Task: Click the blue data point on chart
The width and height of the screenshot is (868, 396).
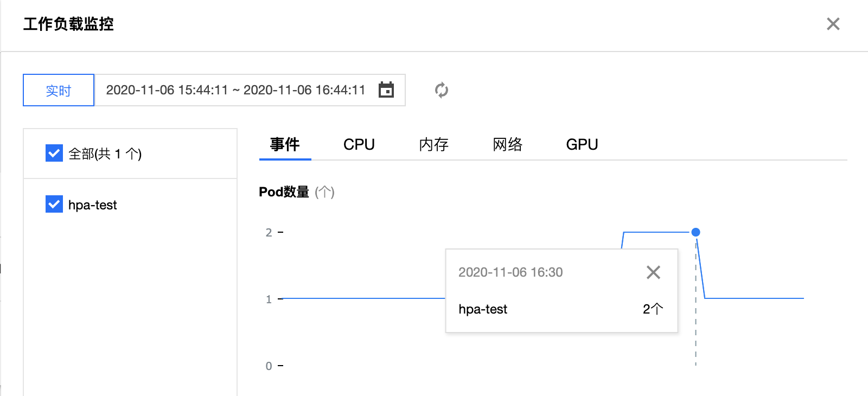Action: tap(695, 232)
